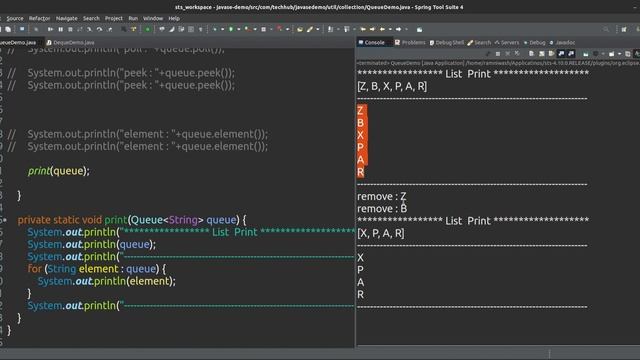640x360 pixels.
Task: Open the dropdown next to Coverage launch icon
Action: pos(255,29)
